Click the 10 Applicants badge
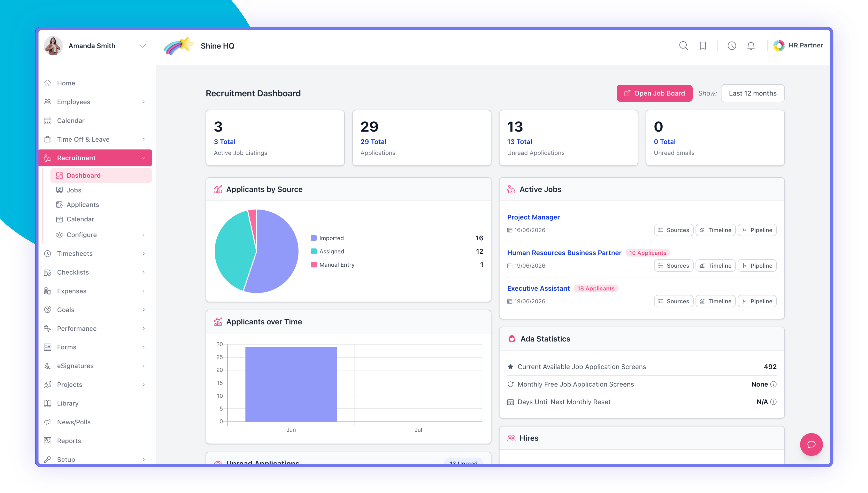Image resolution: width=868 pixels, height=493 pixels. [x=647, y=253]
